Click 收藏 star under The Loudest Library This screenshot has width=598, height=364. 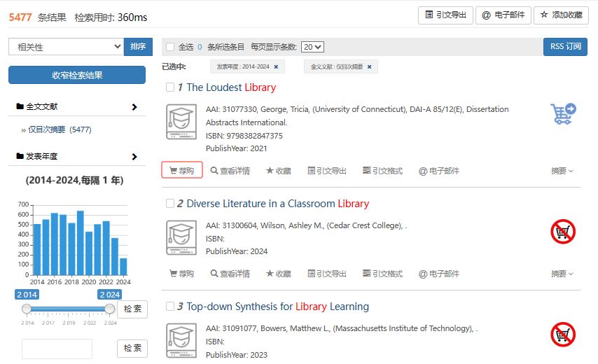pos(278,171)
